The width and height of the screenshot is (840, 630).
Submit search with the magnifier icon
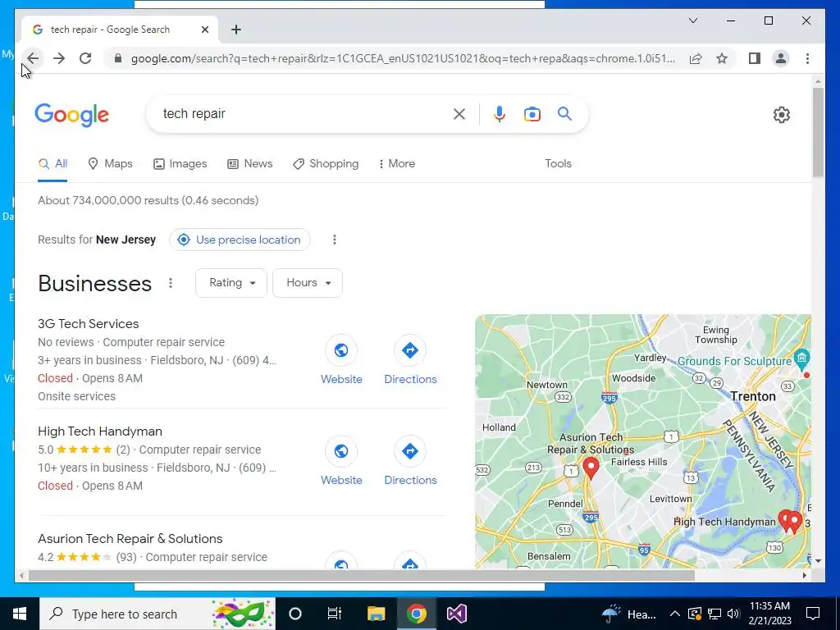(x=564, y=113)
